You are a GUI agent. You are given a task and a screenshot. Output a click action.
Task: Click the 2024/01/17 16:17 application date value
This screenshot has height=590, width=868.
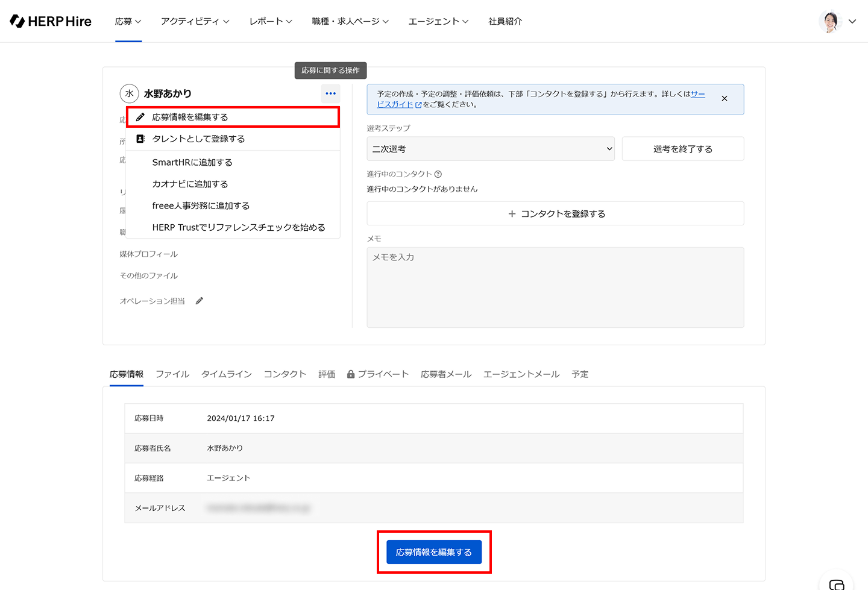point(241,418)
